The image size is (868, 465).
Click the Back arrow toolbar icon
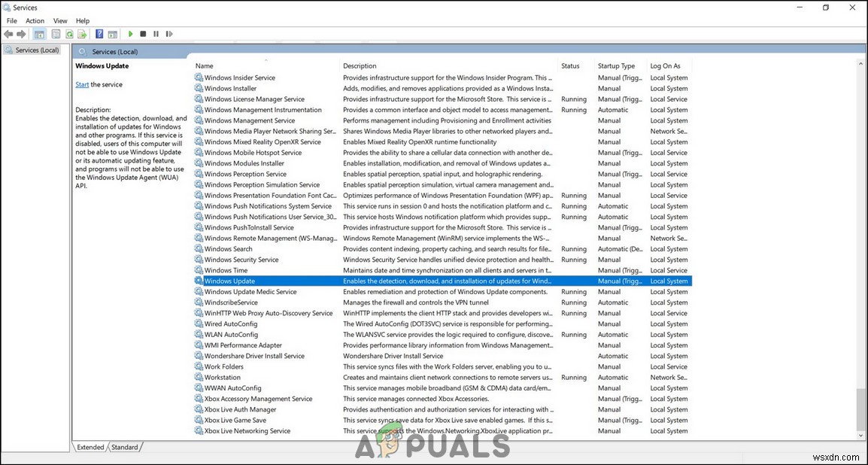click(x=9, y=35)
